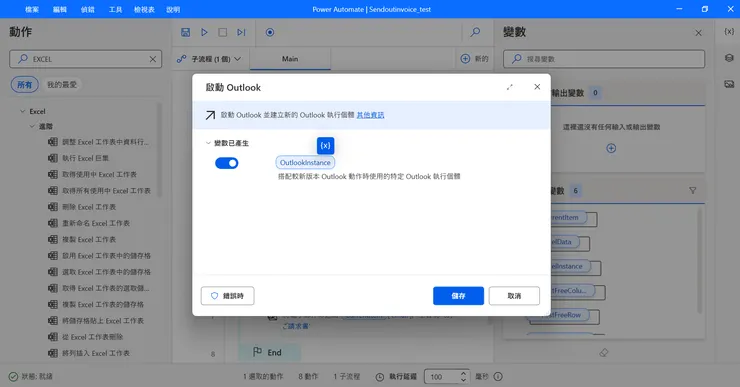Click the 儲存 save button in dialog
This screenshot has height=387, width=740.
coord(458,295)
